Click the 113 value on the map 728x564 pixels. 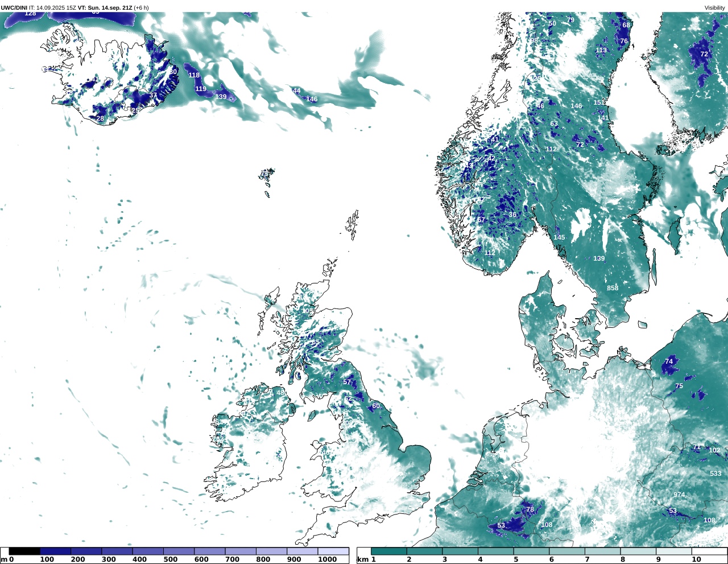(601, 50)
